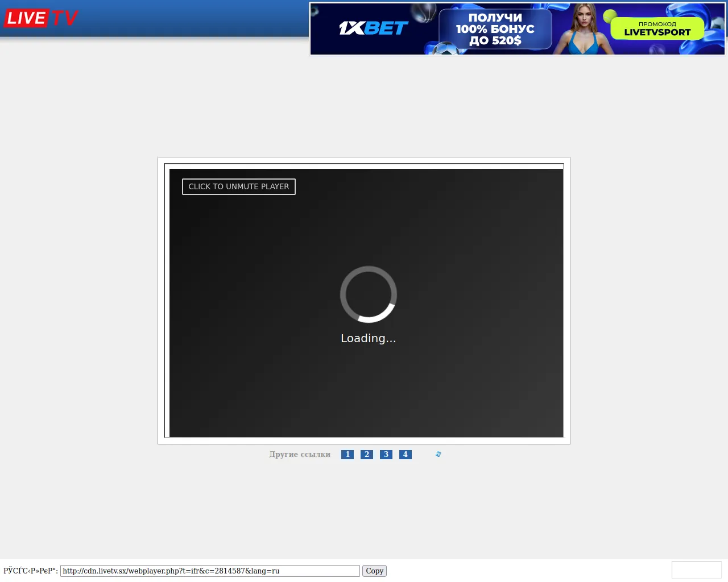The image size is (728, 582).
Task: Open alternate stream link 4
Action: [x=406, y=455]
